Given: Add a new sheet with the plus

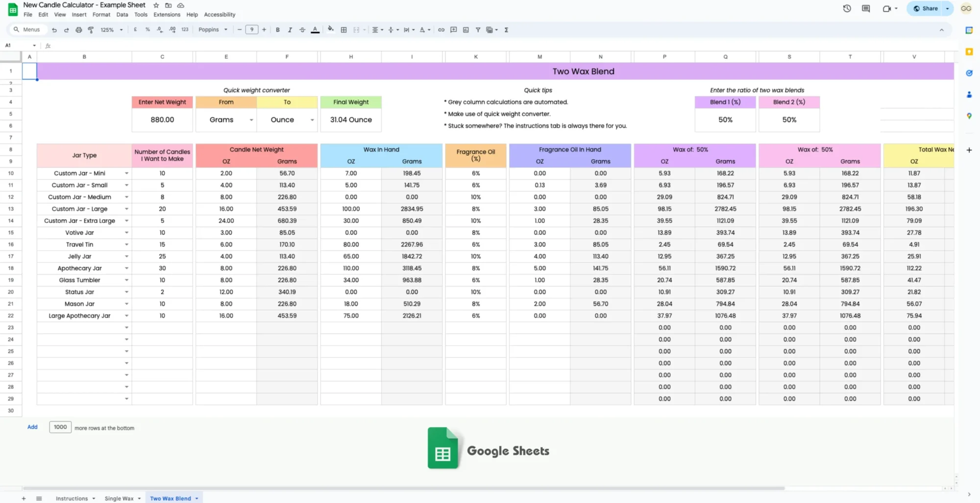Looking at the screenshot, I should point(24,498).
